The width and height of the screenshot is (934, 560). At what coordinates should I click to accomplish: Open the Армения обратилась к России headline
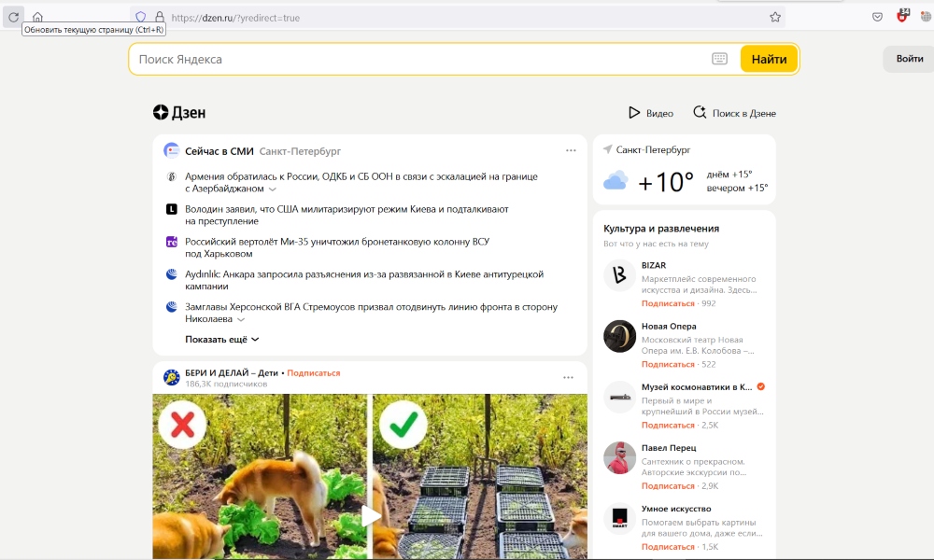click(x=361, y=182)
